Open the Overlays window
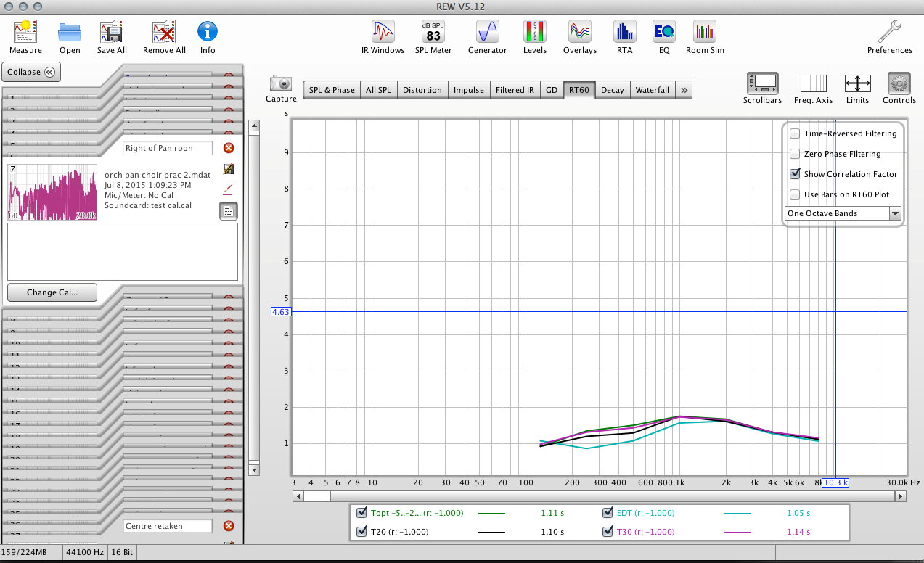Viewport: 924px width, 563px height. [579, 32]
